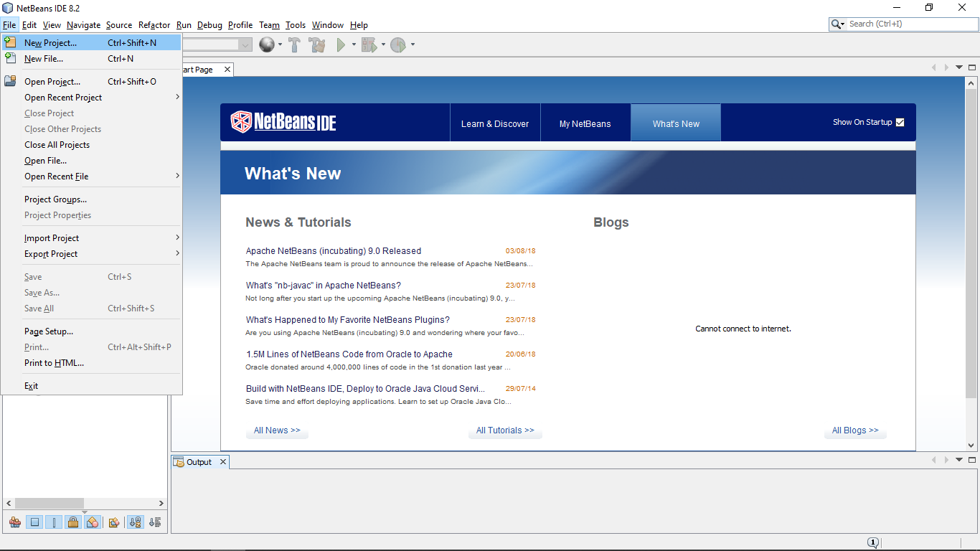Close the Start Page tab
980x551 pixels.
tap(227, 70)
